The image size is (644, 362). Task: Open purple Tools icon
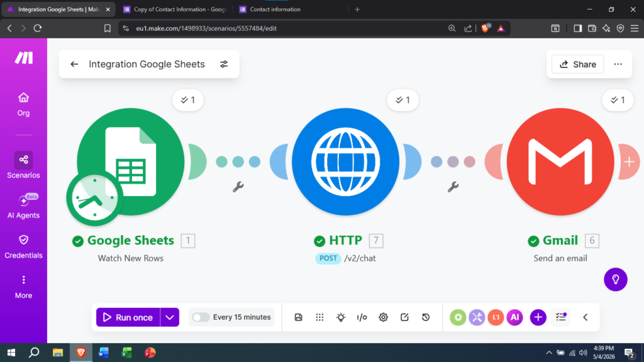[x=477, y=317]
